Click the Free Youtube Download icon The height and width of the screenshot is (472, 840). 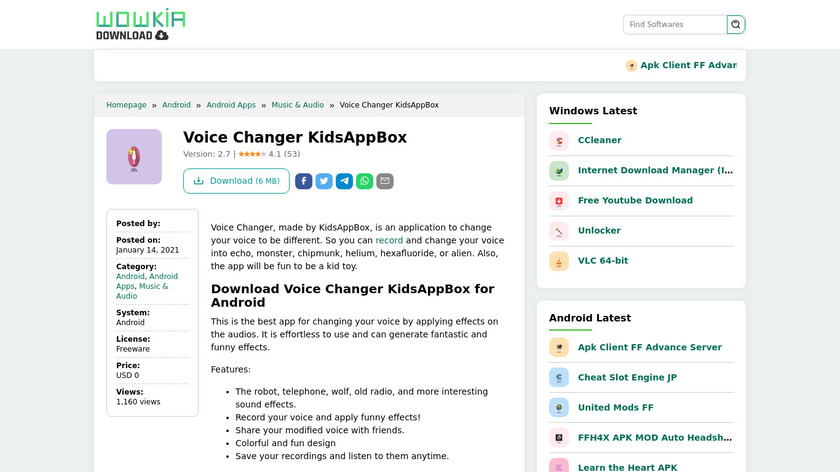pos(559,200)
